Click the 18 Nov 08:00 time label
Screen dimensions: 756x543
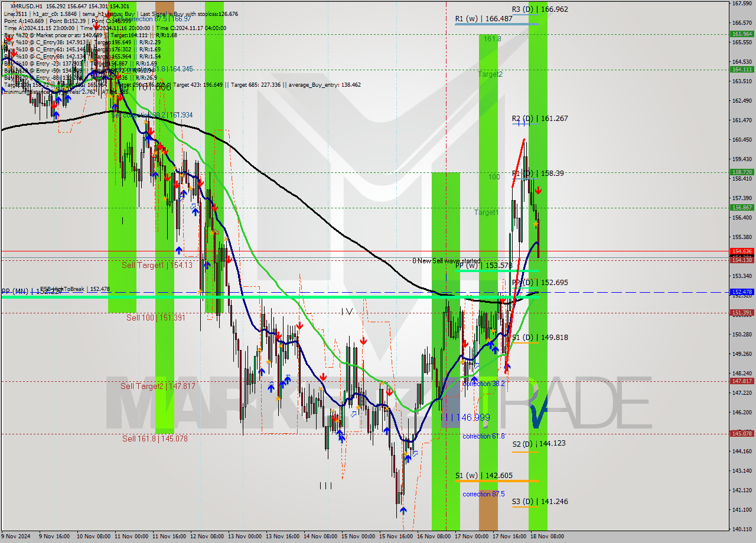[547, 537]
